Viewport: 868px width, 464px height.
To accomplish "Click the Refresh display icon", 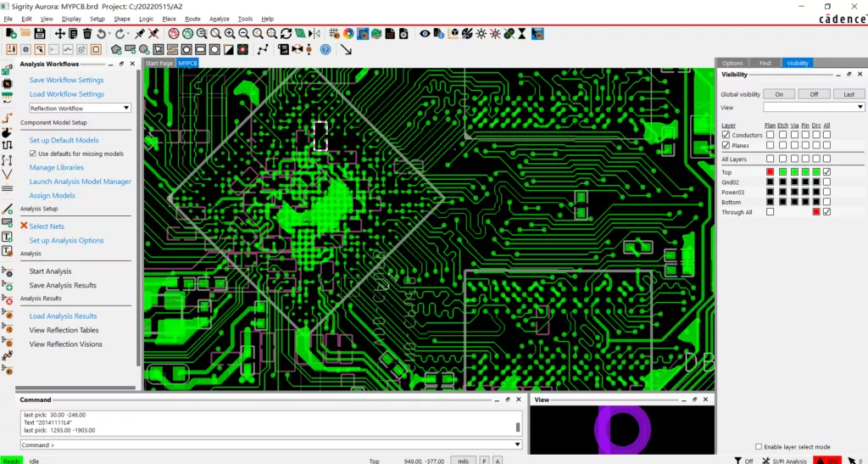I will click(x=286, y=34).
